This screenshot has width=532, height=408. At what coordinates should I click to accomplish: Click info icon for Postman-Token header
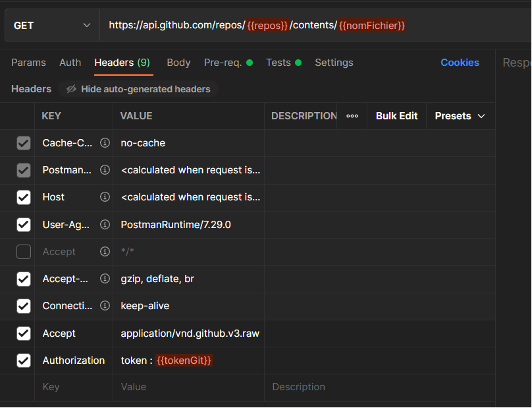coord(105,169)
